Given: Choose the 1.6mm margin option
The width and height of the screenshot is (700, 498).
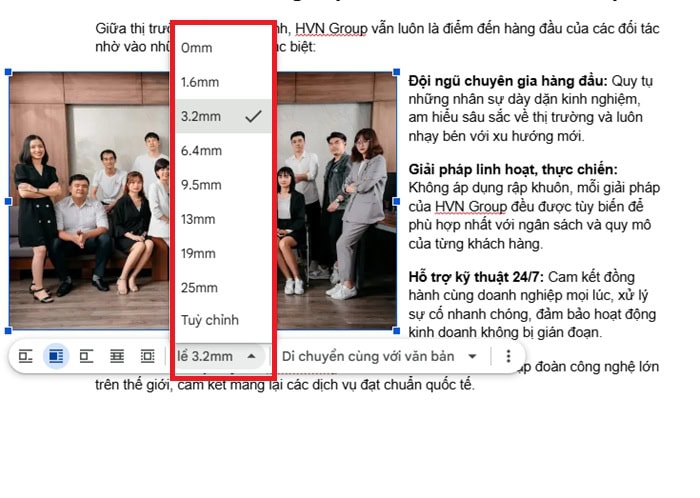Looking at the screenshot, I should point(223,82).
